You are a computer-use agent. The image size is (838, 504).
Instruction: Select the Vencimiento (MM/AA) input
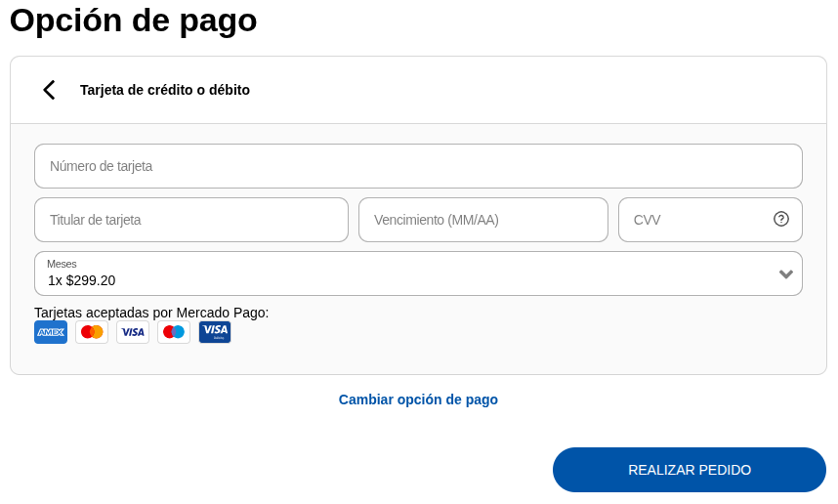[483, 220]
